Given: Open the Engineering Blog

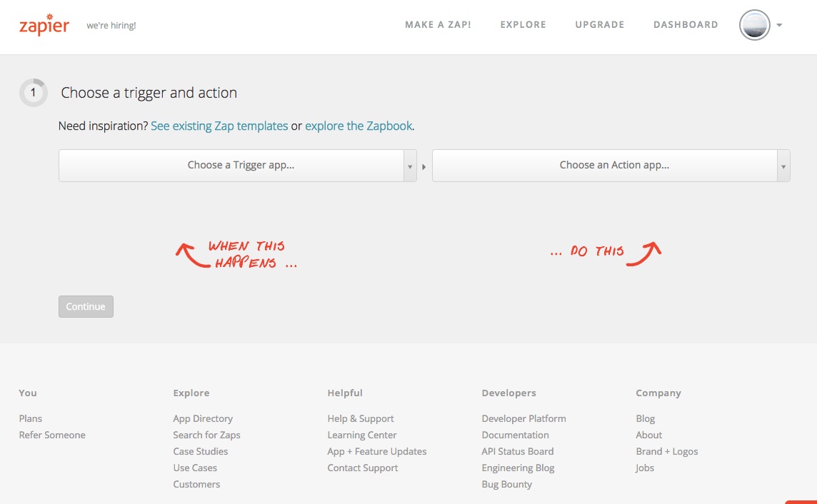Looking at the screenshot, I should (518, 468).
